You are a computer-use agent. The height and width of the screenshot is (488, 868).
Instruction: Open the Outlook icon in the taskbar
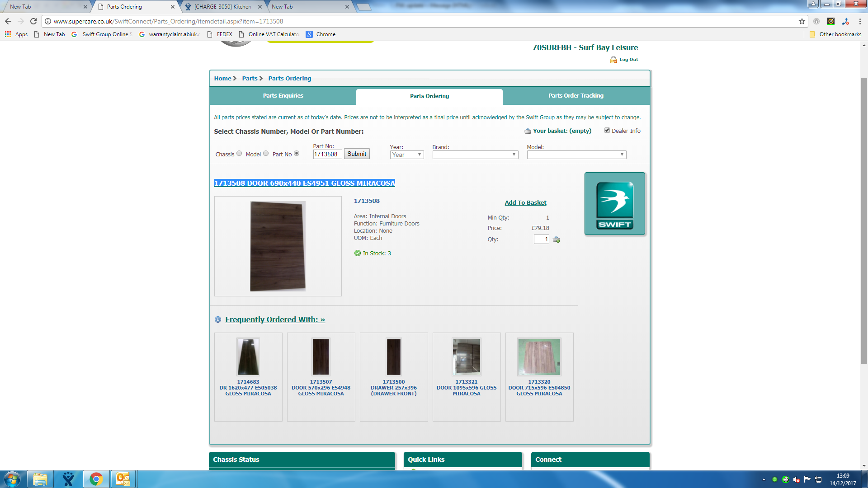click(x=123, y=479)
